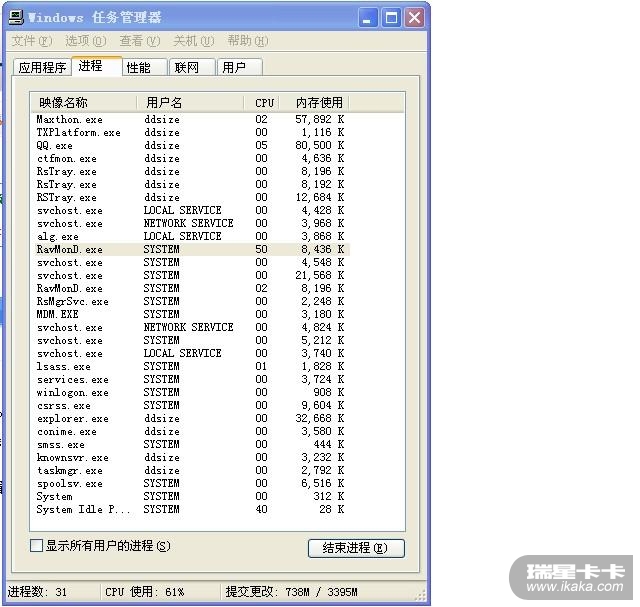
Task: Open the 关机(U) menu
Action: (193, 41)
